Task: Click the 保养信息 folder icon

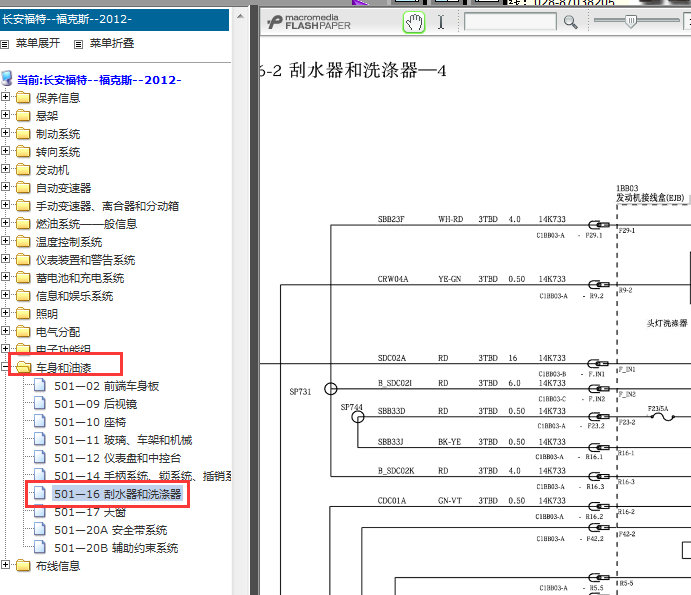Action: [23, 97]
